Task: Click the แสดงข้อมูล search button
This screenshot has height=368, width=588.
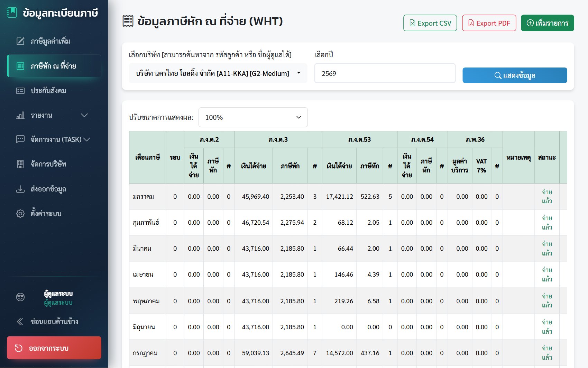Action: pyautogui.click(x=515, y=75)
